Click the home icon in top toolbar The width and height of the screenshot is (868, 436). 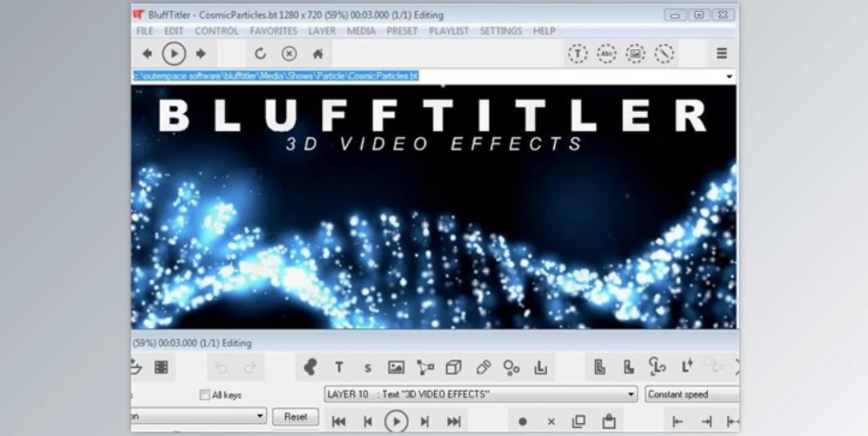pos(318,54)
